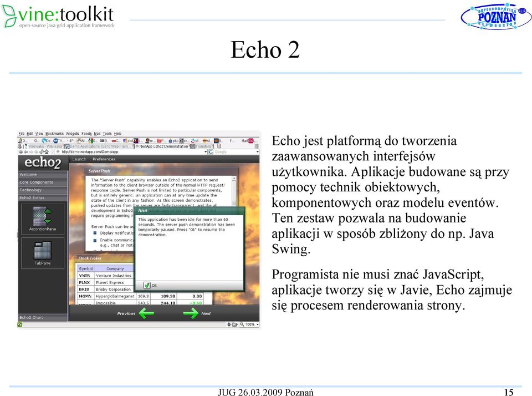This screenshot has height=396, width=532.
Task: Click the browser home icon
Action: (47, 152)
